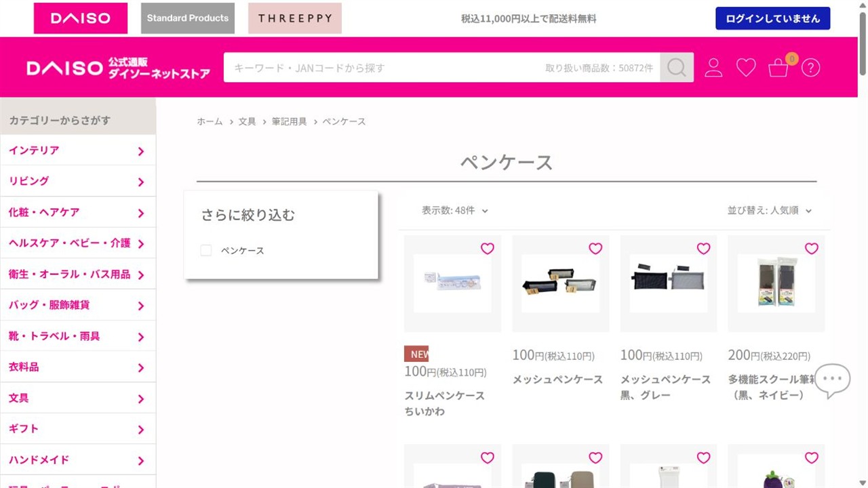Open the shopping cart icon

pyautogui.click(x=778, y=68)
